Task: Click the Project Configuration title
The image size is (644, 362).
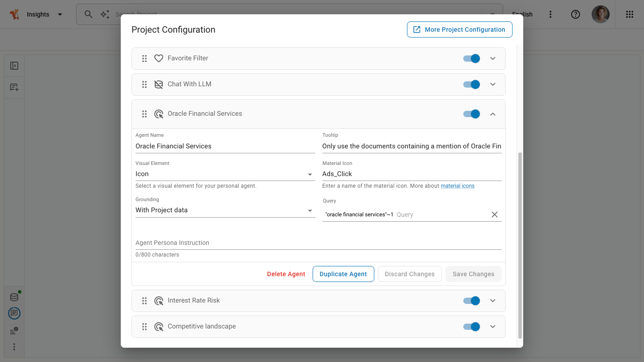Action: pos(174,29)
